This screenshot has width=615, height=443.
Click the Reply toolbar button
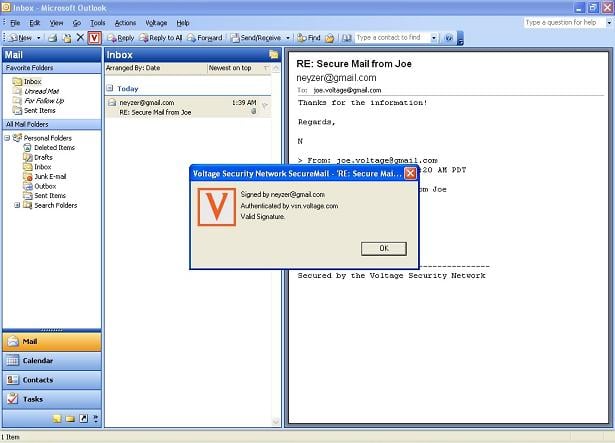click(x=121, y=38)
